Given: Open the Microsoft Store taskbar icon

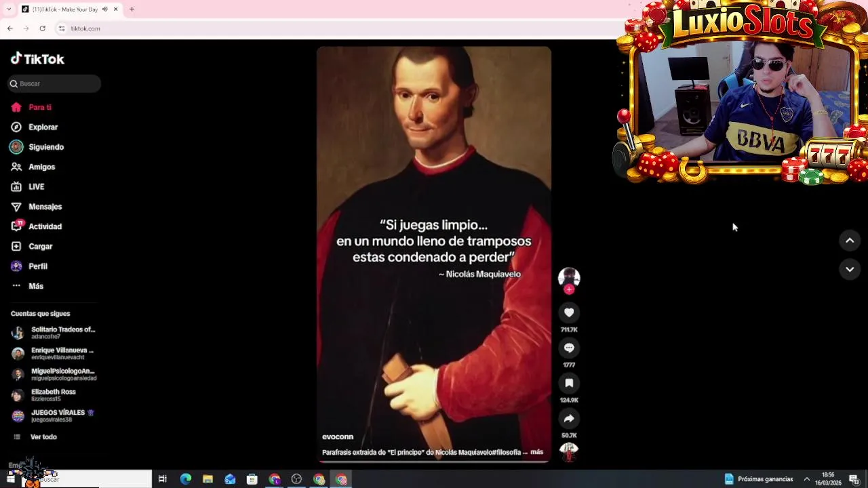Looking at the screenshot, I should pyautogui.click(x=252, y=479).
